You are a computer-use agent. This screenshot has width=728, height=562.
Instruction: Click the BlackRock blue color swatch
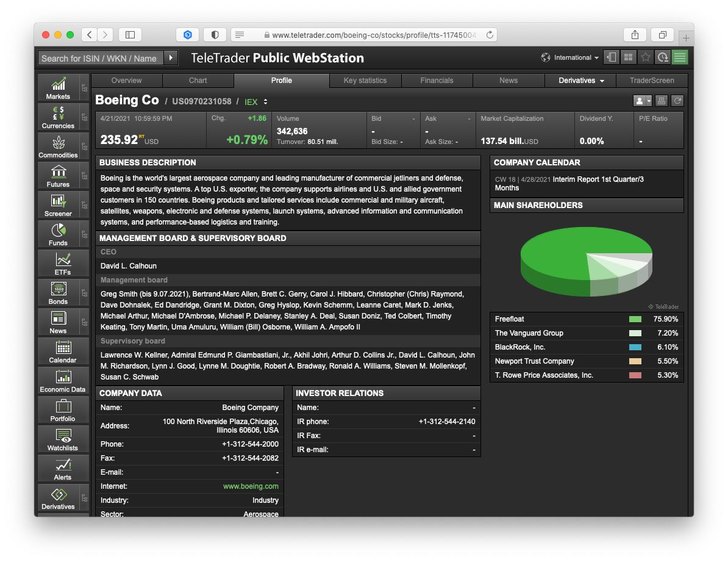[x=635, y=347]
